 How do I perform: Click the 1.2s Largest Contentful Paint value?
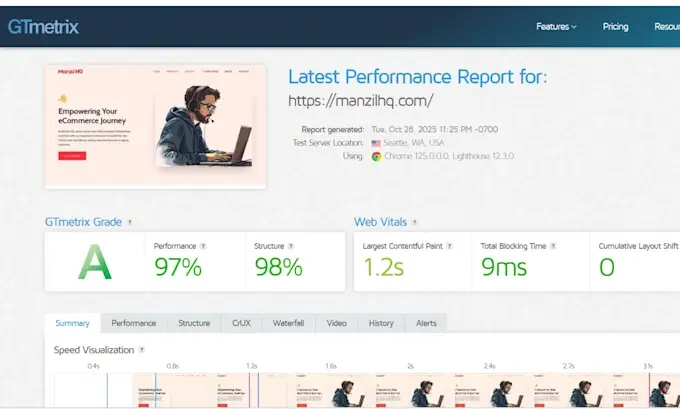pyautogui.click(x=384, y=267)
